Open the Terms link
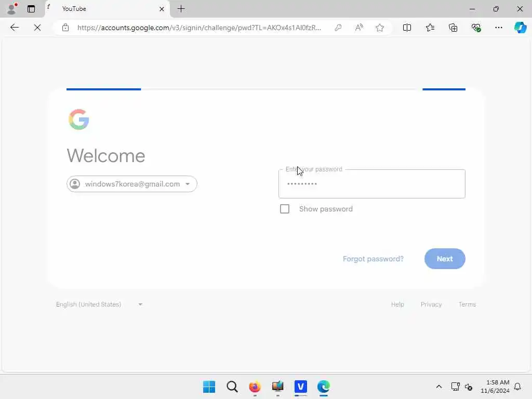532x399 pixels. click(x=467, y=304)
